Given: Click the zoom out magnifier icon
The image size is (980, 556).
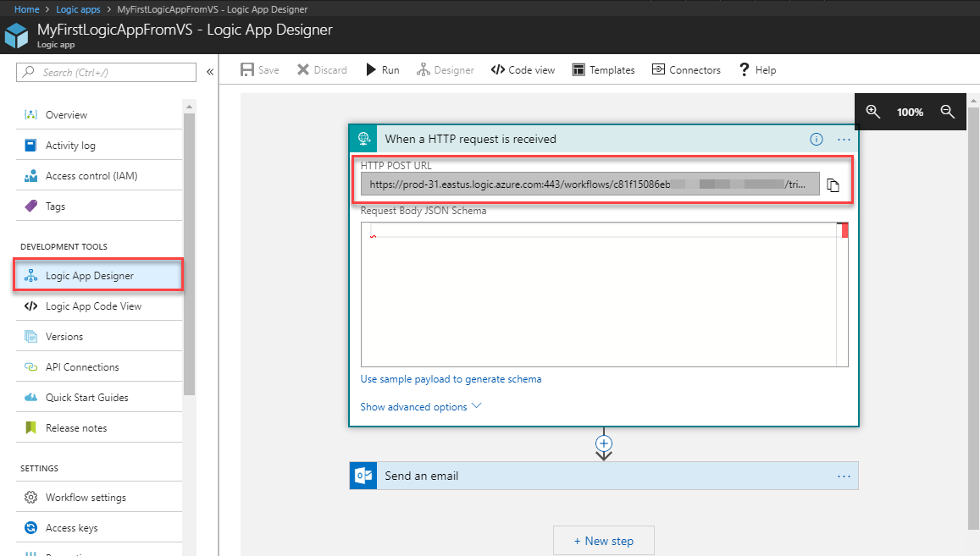Looking at the screenshot, I should [x=948, y=112].
